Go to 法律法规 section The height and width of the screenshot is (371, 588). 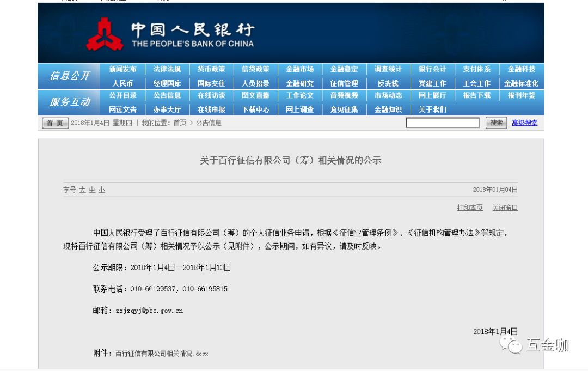(x=167, y=69)
